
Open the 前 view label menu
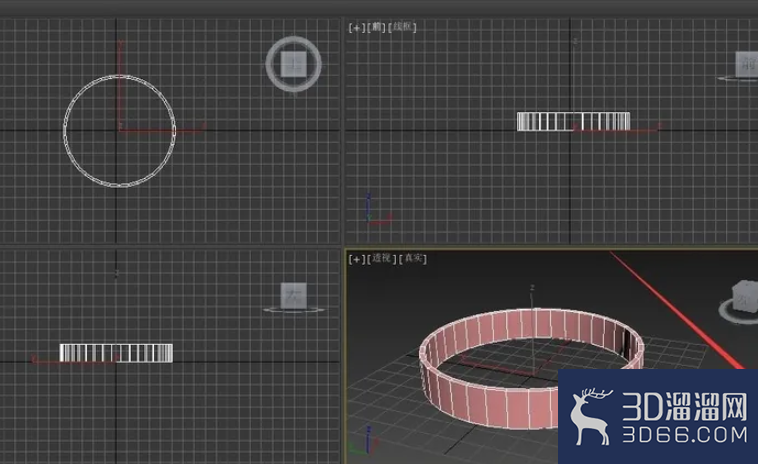377,28
